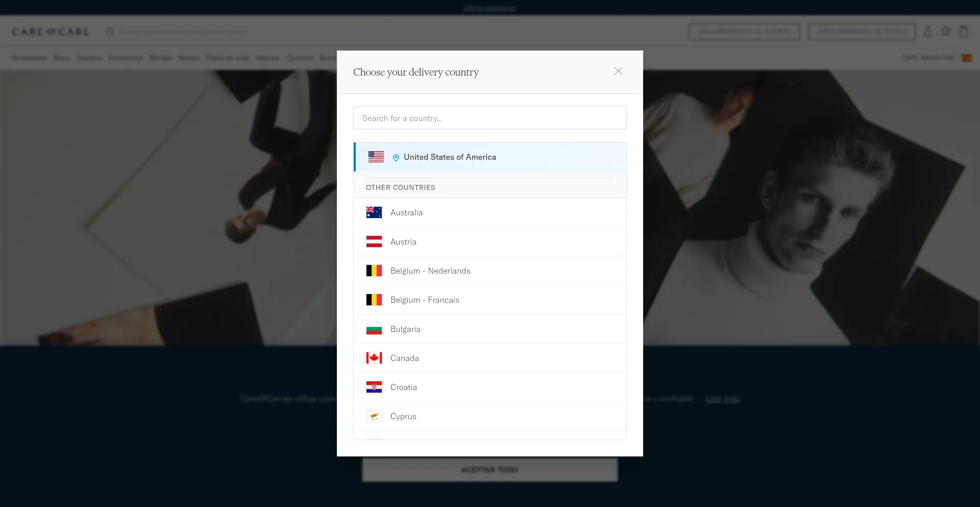The height and width of the screenshot is (507, 980).
Task: Open the 'Novedades' nav menu item
Action: (29, 58)
